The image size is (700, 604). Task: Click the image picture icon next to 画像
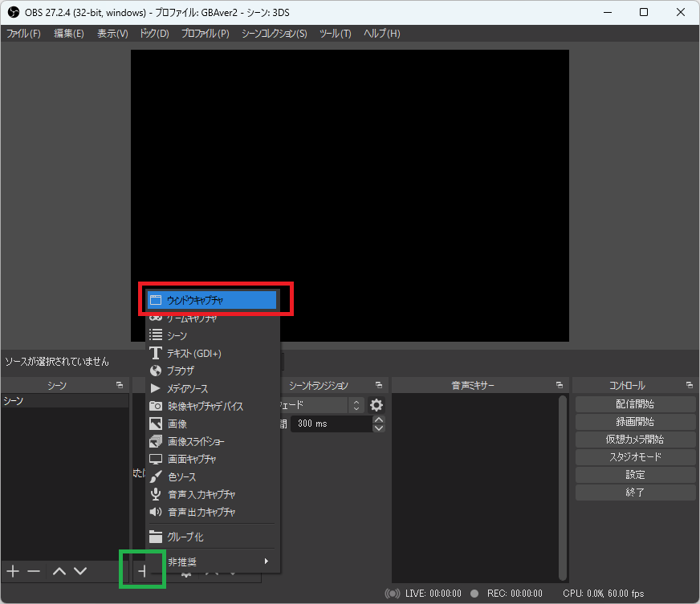(x=156, y=424)
